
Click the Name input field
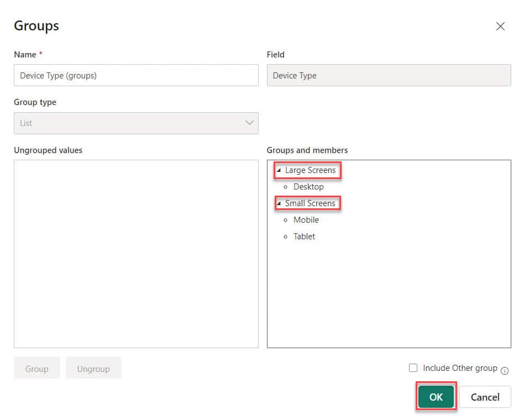click(x=136, y=75)
